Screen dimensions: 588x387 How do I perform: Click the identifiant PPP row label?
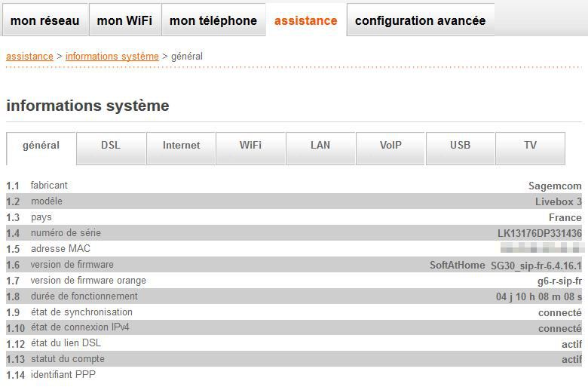(63, 375)
